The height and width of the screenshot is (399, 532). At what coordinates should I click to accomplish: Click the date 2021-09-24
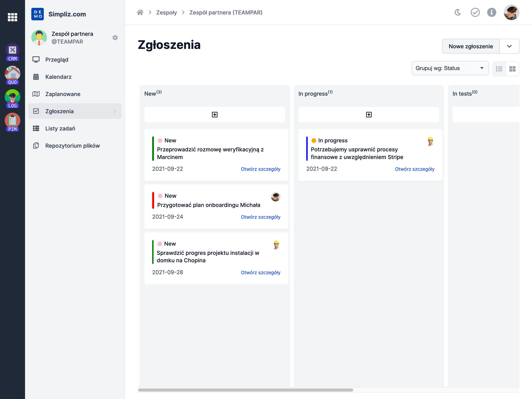click(x=167, y=217)
